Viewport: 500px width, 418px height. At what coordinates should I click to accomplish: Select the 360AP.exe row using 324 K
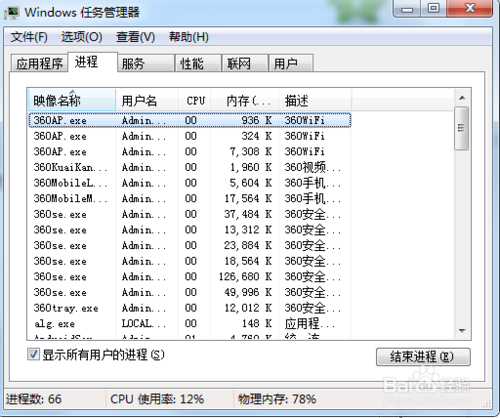point(190,136)
